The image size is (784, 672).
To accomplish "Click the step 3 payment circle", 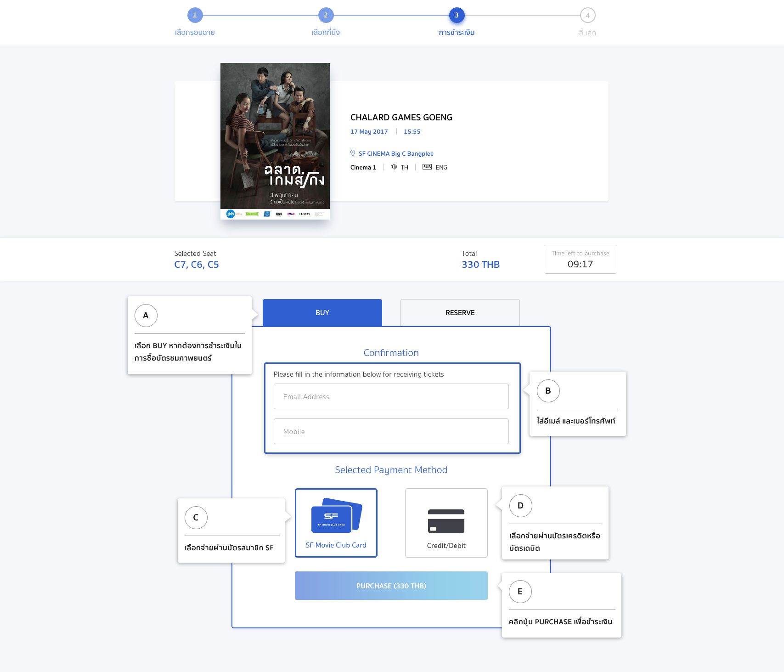I will [x=457, y=15].
